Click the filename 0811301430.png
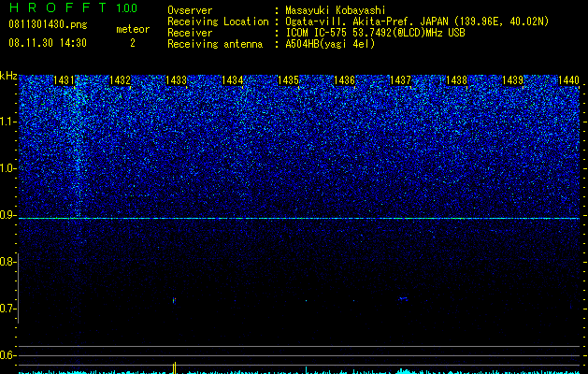 tap(48, 25)
